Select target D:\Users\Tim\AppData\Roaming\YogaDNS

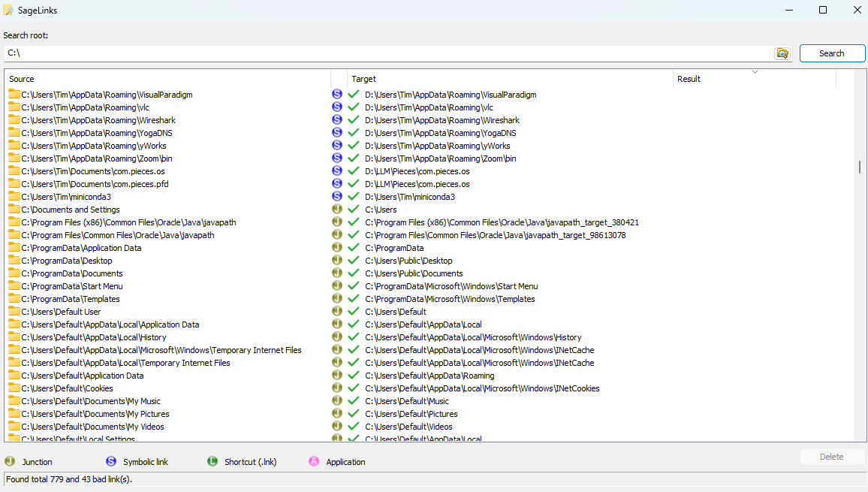[441, 133]
